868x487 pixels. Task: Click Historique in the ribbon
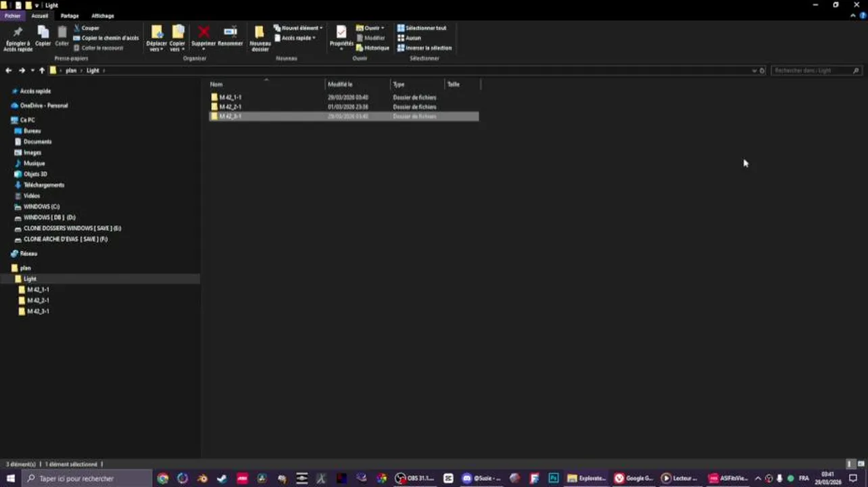click(372, 48)
